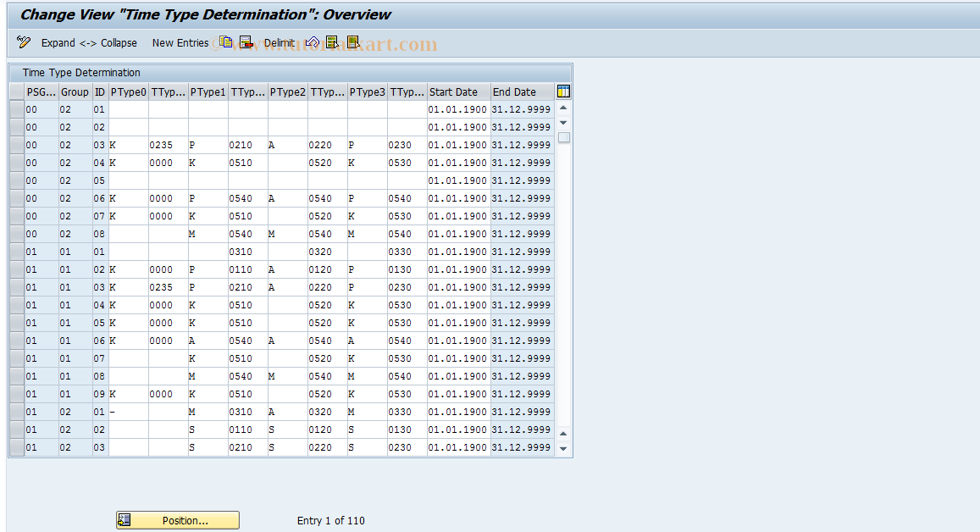Click the PType0 column header

[128, 91]
